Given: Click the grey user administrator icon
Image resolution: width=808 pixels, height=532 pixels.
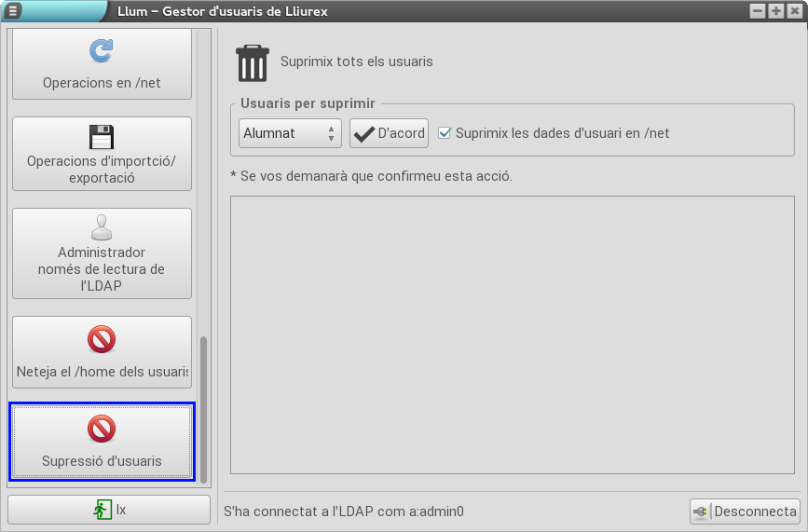Looking at the screenshot, I should [101, 227].
